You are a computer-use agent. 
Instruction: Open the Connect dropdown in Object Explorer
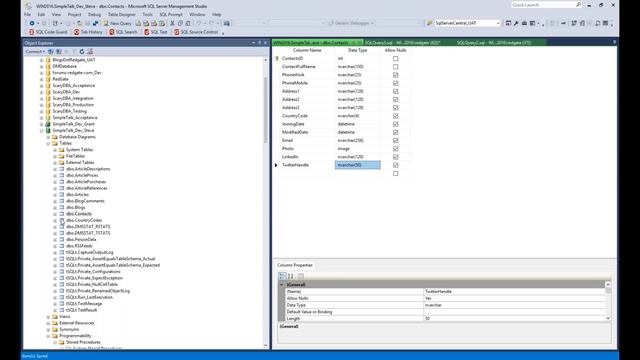pyautogui.click(x=35, y=51)
